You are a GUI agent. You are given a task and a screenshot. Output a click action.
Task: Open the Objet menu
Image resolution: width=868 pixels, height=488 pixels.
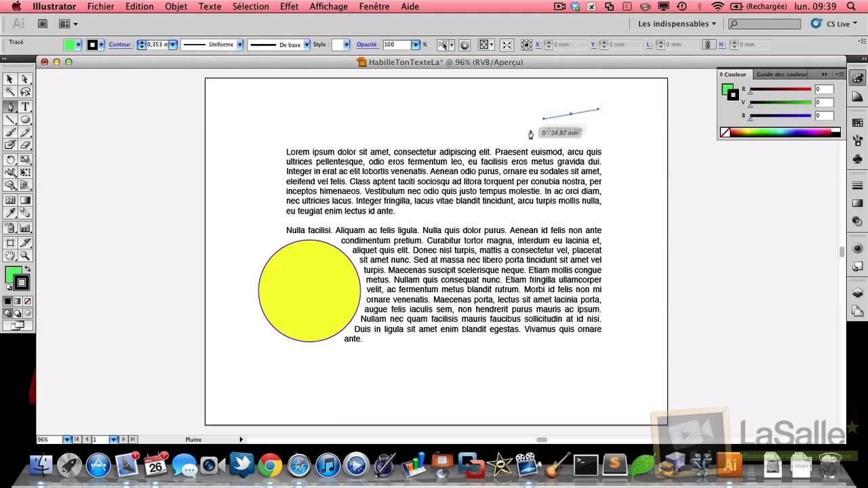coord(176,6)
